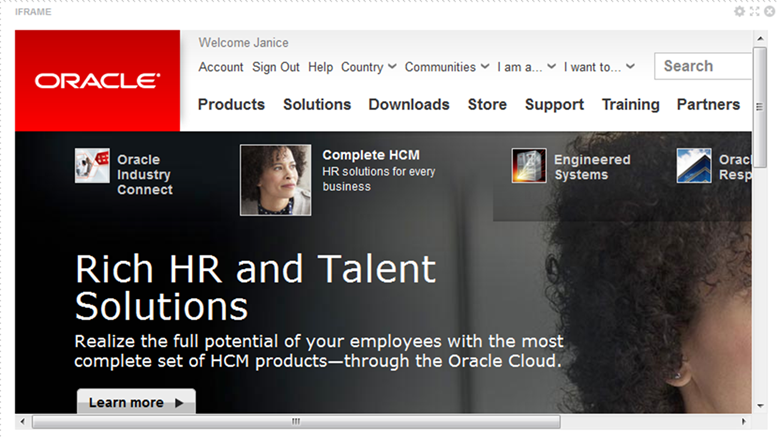Click the Sign Out link

pos(276,67)
